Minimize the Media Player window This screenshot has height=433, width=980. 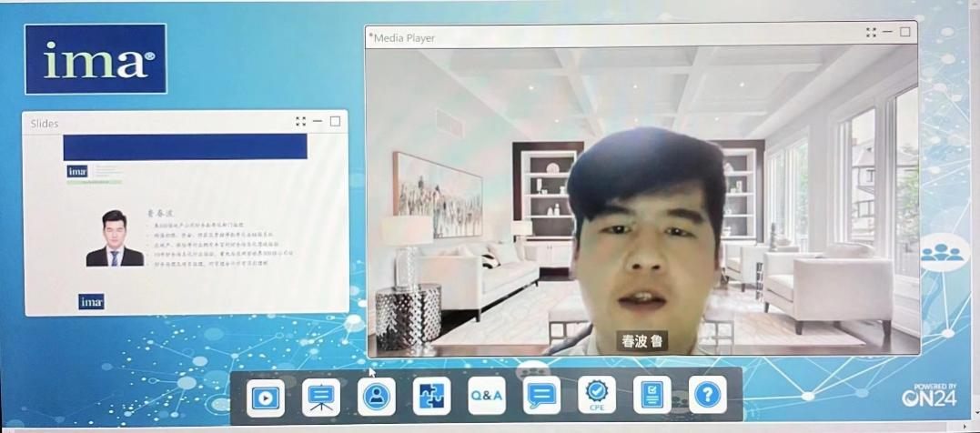887,33
